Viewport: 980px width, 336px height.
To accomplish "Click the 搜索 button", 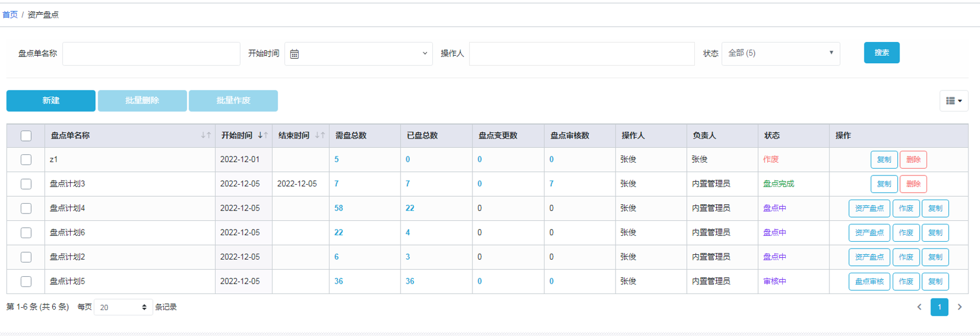I will point(881,53).
